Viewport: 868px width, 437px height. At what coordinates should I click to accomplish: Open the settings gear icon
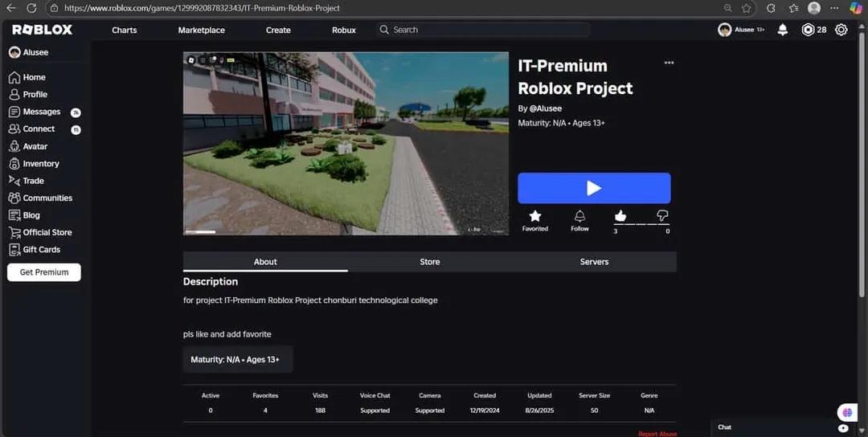tap(841, 30)
